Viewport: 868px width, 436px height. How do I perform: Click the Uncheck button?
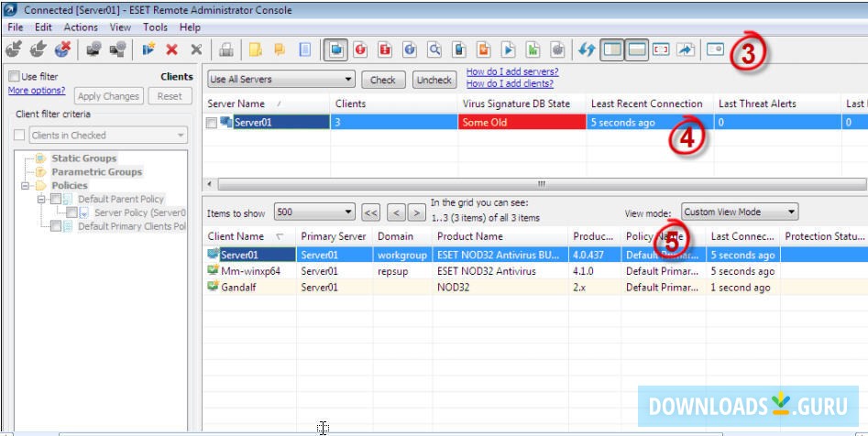click(x=434, y=80)
